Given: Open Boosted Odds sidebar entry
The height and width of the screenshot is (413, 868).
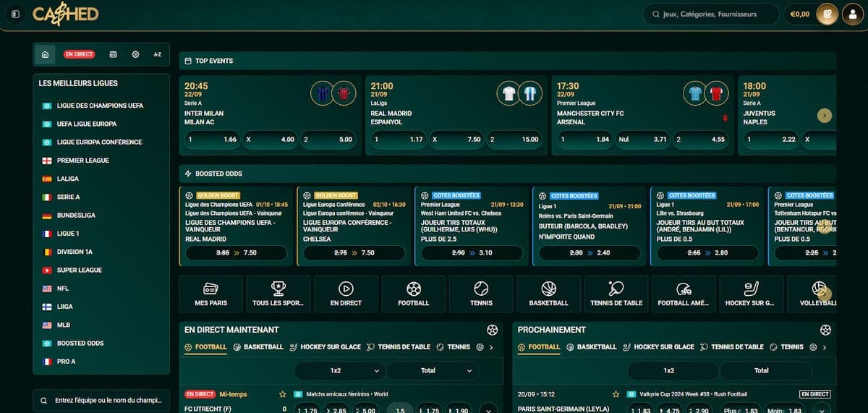Looking at the screenshot, I should 80,344.
